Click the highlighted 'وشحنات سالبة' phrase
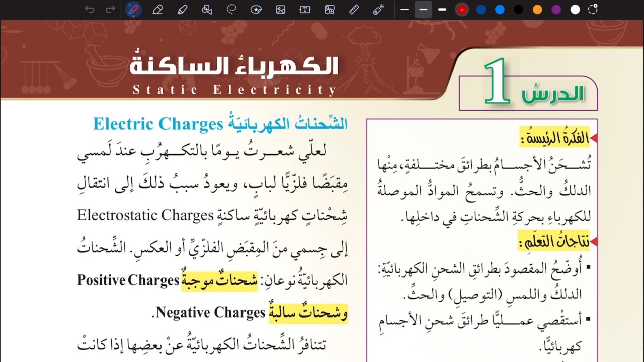This screenshot has height=362, width=644. [308, 313]
